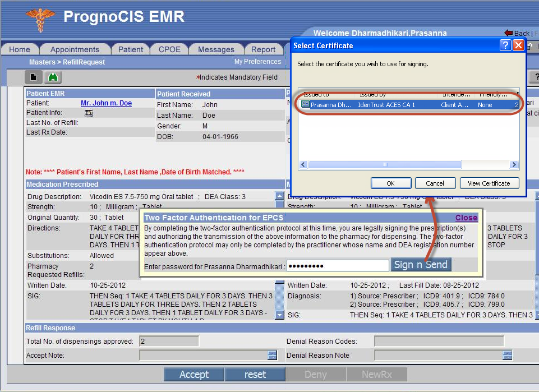Open the Report tab
Screen dimensions: 539x392
[263, 49]
